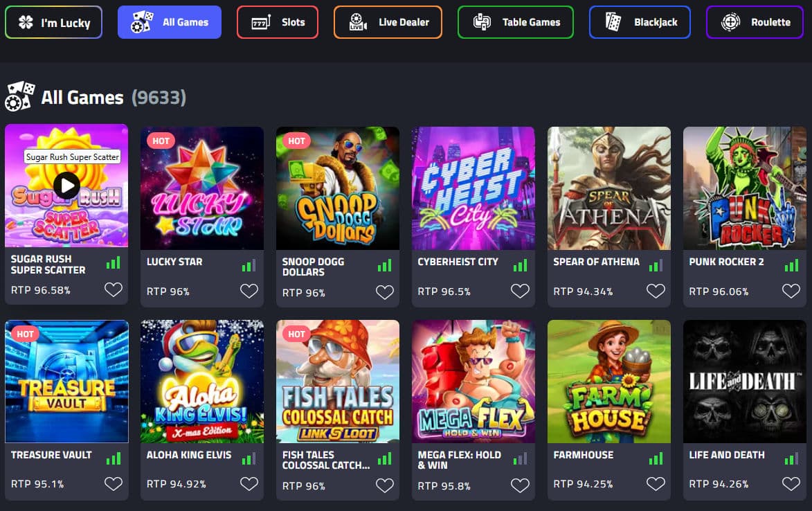This screenshot has height=511, width=812.
Task: Click the volatility bars for Spear of Athena
Action: pyautogui.click(x=656, y=265)
